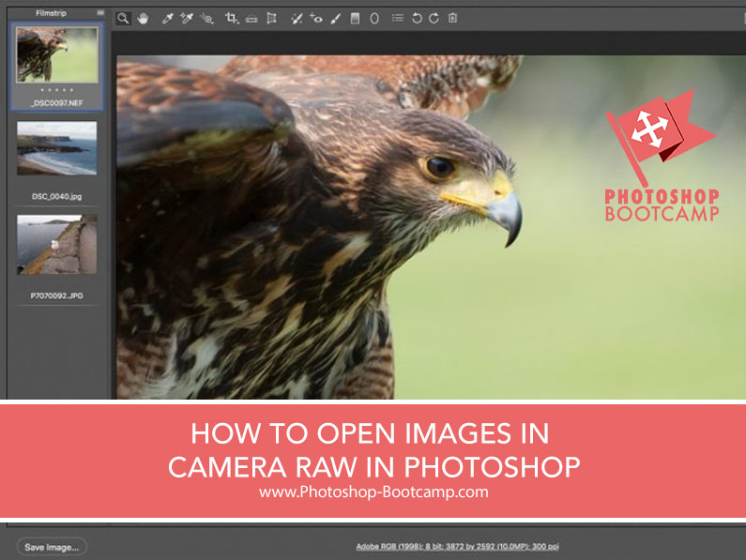
Task: Select the White Balance eyedropper tool
Action: 167,19
